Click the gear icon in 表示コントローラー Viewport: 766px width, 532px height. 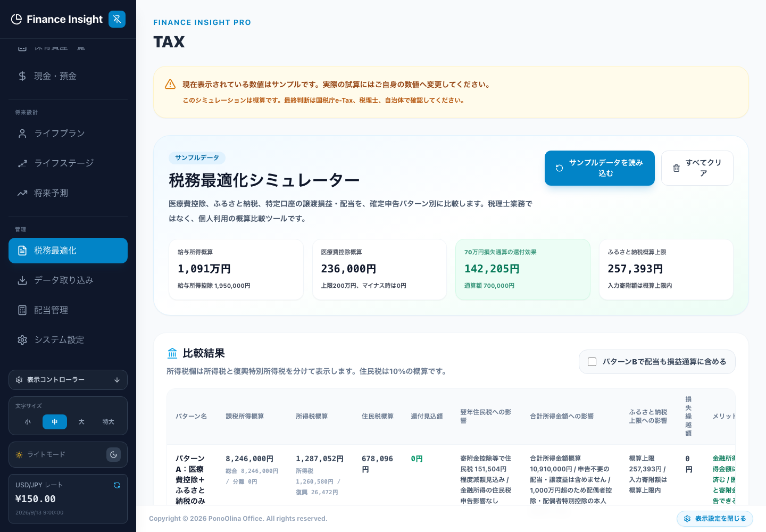pyautogui.click(x=19, y=380)
